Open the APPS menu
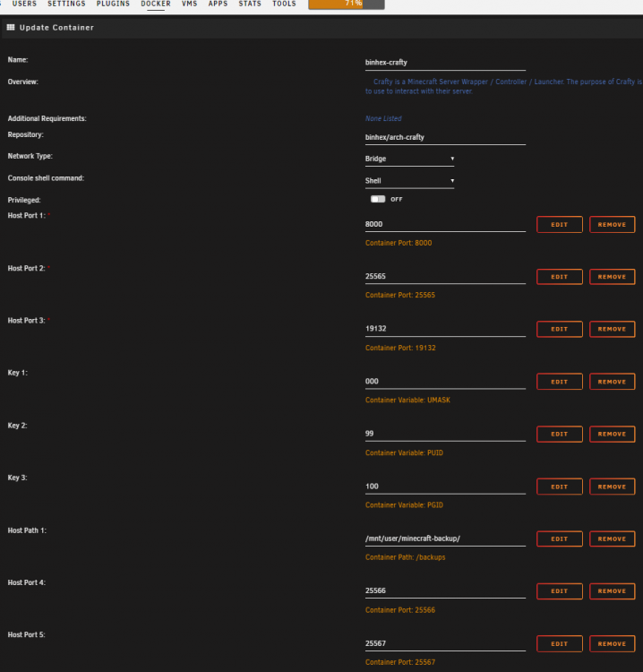Viewport: 643px width, 672px height. (x=218, y=4)
